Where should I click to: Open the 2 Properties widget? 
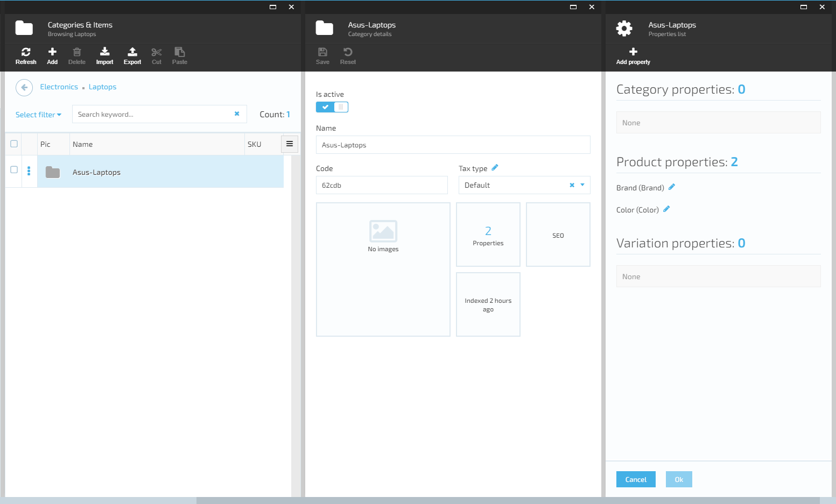click(x=488, y=235)
